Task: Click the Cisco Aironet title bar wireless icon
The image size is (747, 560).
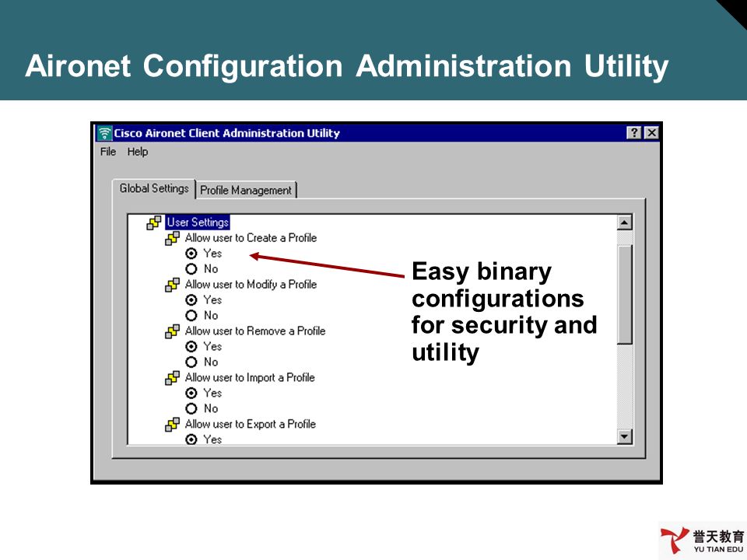Action: (x=104, y=133)
